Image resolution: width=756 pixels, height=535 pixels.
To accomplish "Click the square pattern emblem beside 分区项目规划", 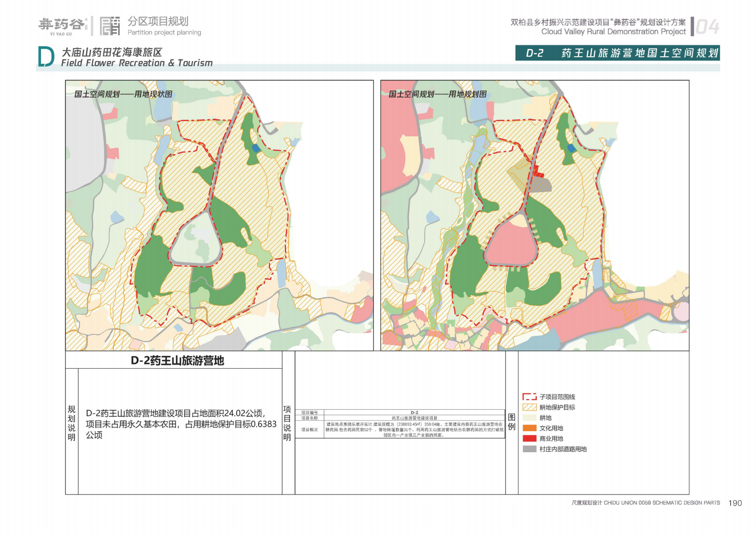I will tap(109, 26).
